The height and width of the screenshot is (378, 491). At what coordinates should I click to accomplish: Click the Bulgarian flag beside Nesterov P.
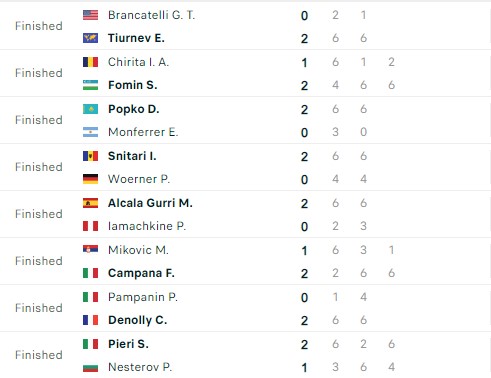pyautogui.click(x=90, y=367)
